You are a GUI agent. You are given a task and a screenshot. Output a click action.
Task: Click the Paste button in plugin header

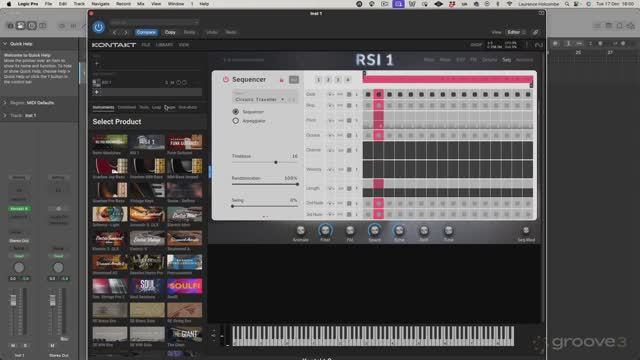[189, 32]
